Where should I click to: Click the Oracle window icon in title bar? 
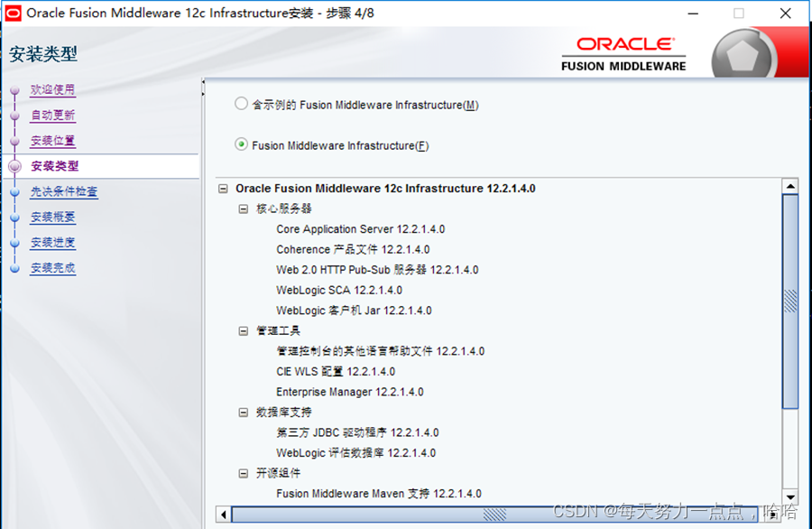(x=13, y=13)
